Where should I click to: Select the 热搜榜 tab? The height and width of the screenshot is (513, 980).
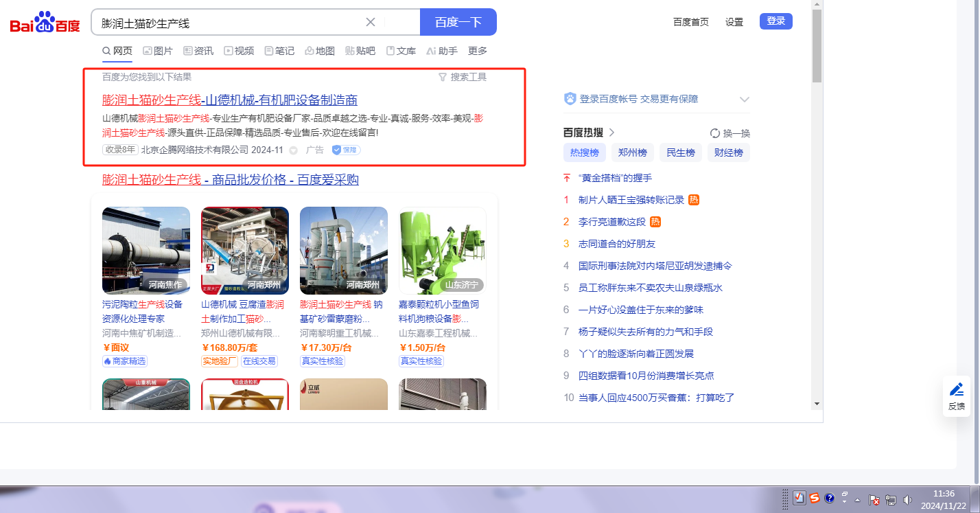click(585, 152)
